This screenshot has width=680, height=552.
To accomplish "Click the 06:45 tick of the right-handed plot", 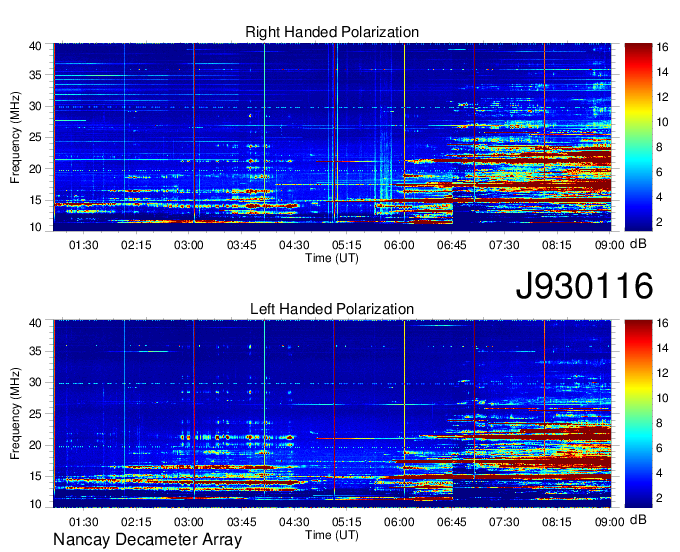I will [451, 245].
